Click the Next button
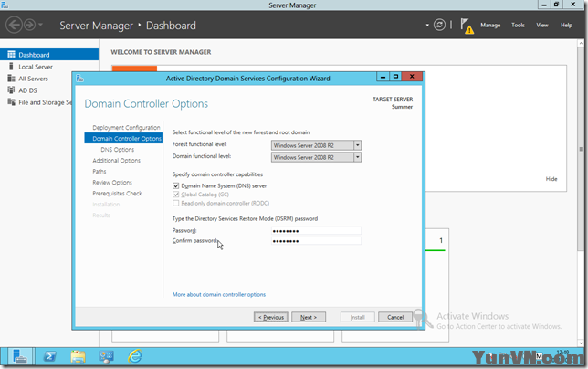Image resolution: width=588 pixels, height=369 pixels. (x=309, y=317)
